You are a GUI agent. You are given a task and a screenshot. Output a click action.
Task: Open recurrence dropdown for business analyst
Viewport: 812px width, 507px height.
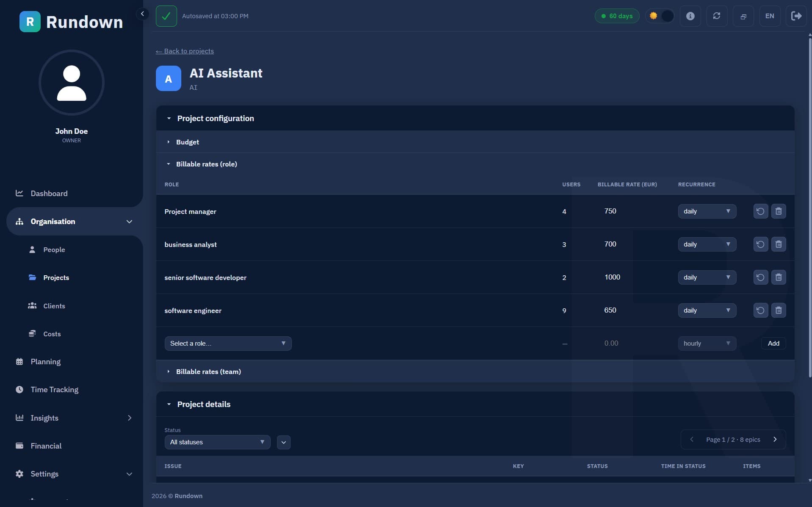[707, 244]
